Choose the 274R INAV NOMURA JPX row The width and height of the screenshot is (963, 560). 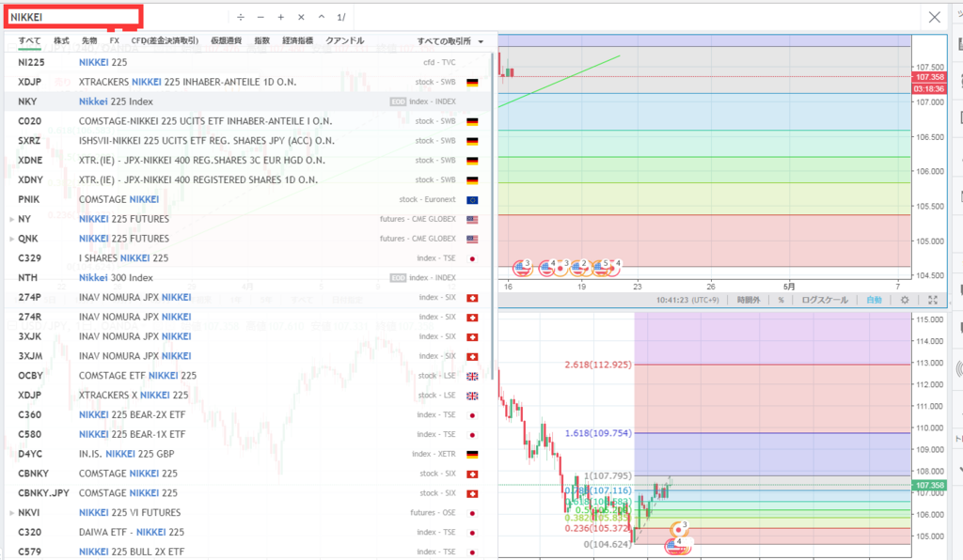pos(247,317)
